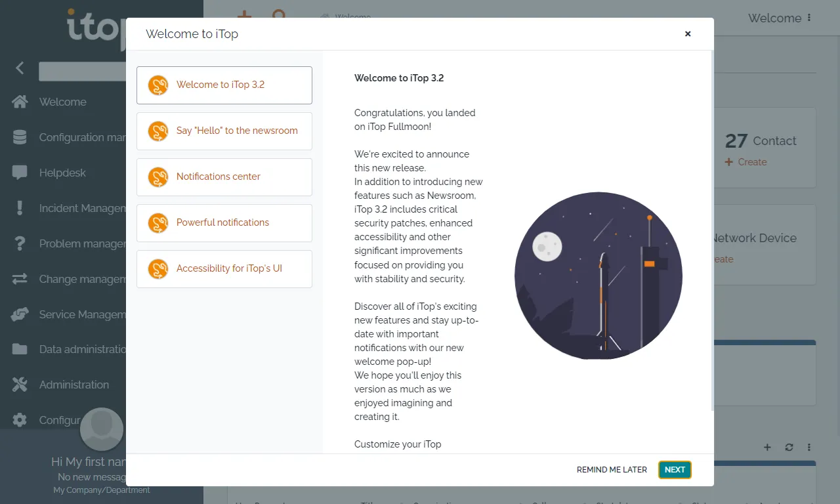Viewport: 840px width, 504px height.
Task: Open the Welcome menu item in sidebar
Action: (x=62, y=102)
